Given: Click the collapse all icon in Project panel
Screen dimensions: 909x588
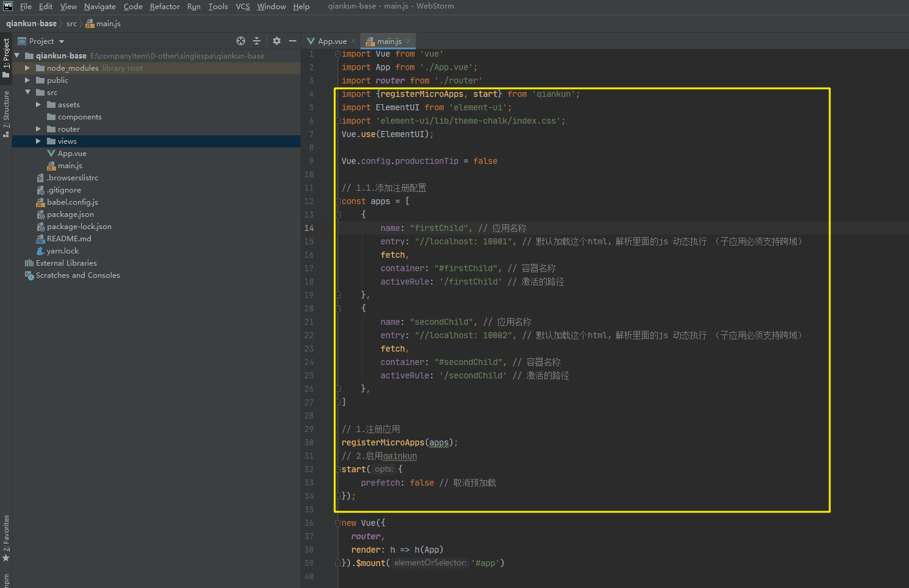Looking at the screenshot, I should coord(257,41).
